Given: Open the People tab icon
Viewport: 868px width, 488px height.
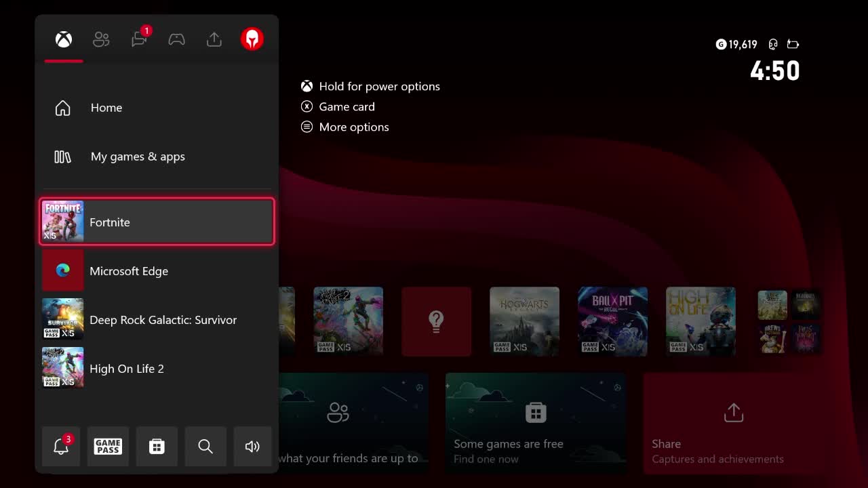Looking at the screenshot, I should point(101,39).
